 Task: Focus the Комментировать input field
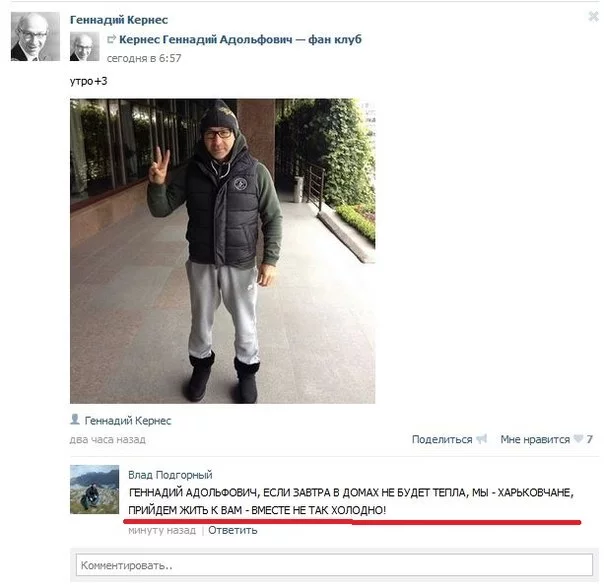click(334, 565)
